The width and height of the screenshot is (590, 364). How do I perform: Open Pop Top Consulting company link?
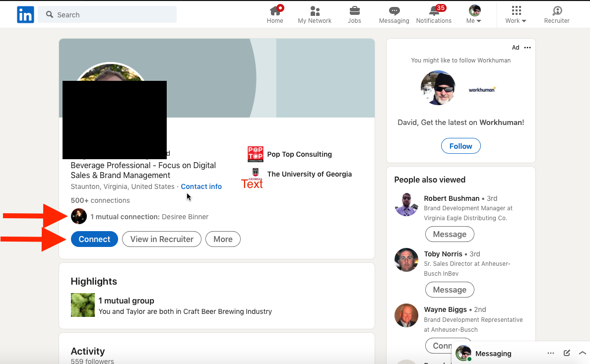click(x=300, y=154)
